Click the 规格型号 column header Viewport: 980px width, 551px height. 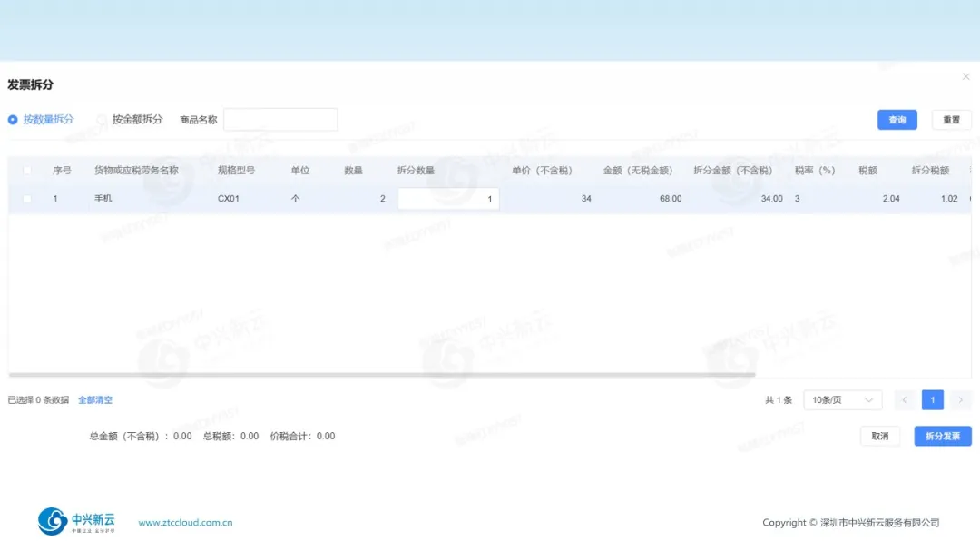pyautogui.click(x=236, y=170)
